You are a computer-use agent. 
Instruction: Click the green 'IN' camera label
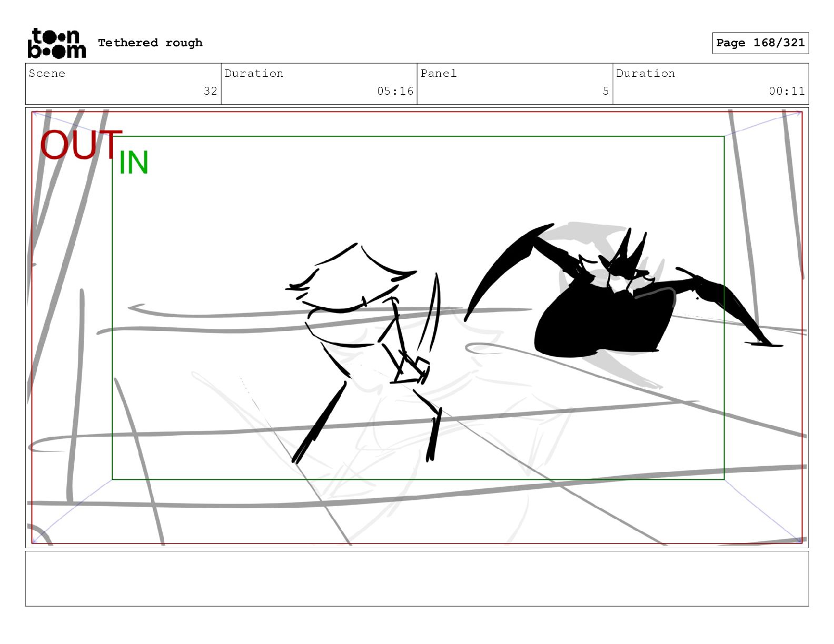click(x=134, y=163)
